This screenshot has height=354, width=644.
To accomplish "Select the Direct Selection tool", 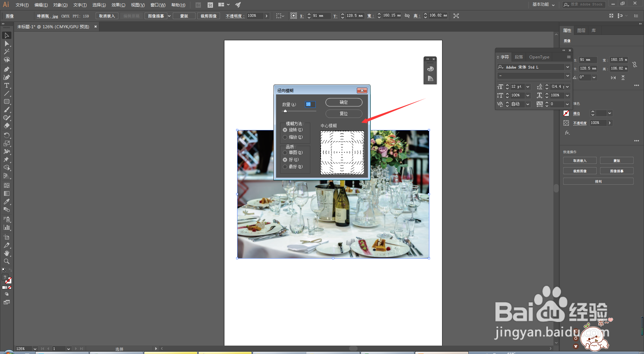I will (x=7, y=44).
